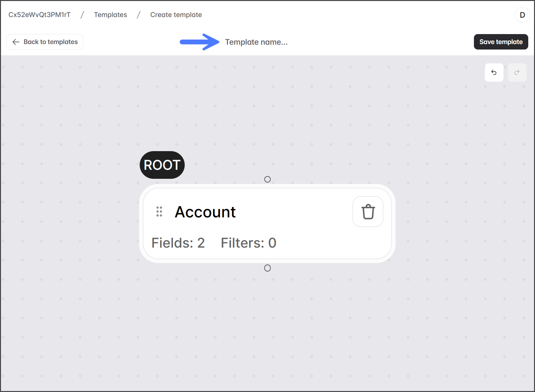535x392 pixels.
Task: Click the Back to templates button
Action: click(x=45, y=42)
